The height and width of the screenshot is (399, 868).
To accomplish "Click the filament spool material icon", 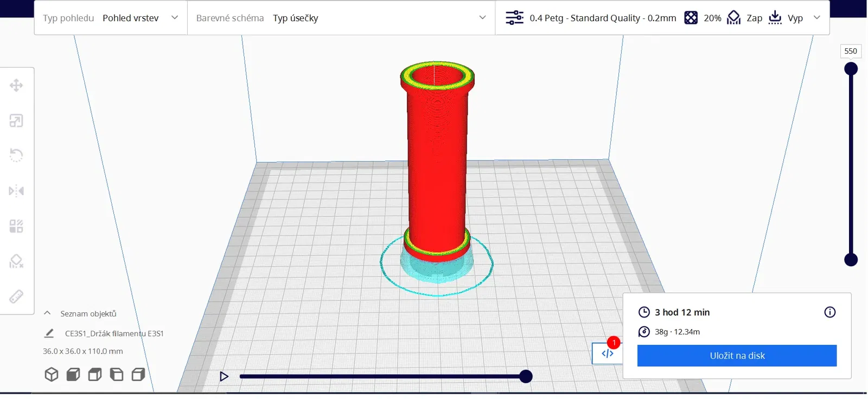I will [x=644, y=332].
